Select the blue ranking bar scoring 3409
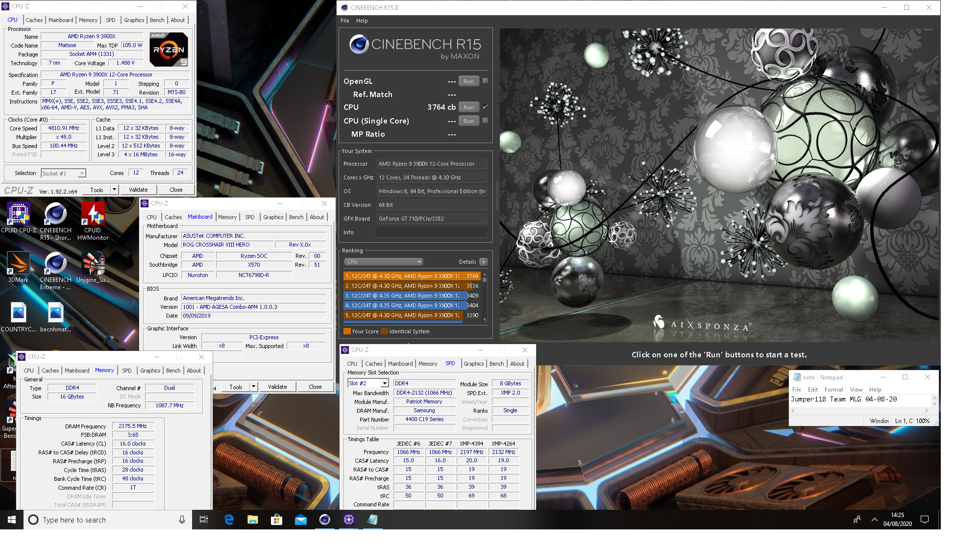980x549 pixels. 412,296
